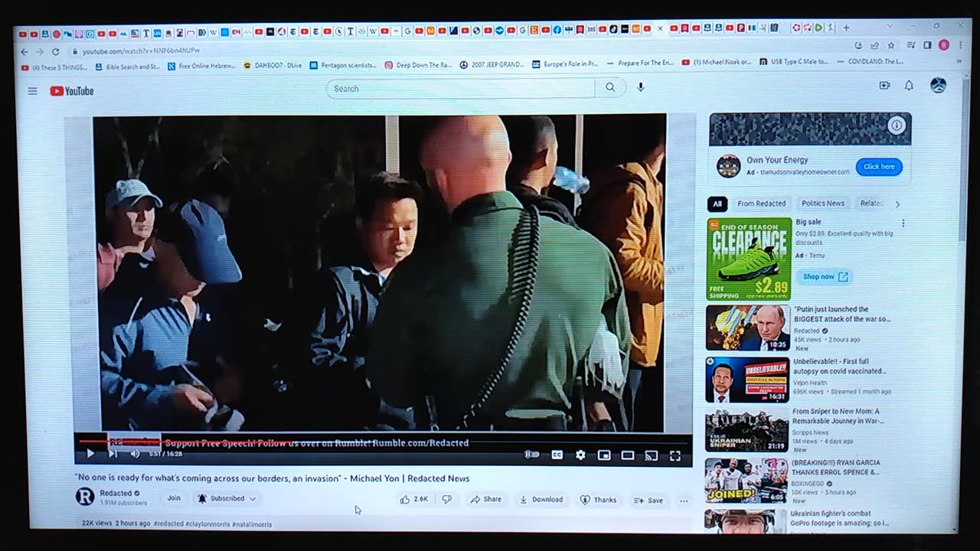Open the End of Season Clearance ad thumbnail

click(x=749, y=259)
